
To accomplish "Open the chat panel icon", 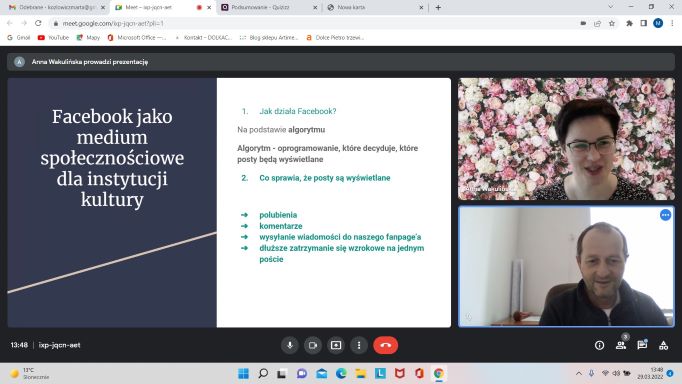I will [642, 345].
